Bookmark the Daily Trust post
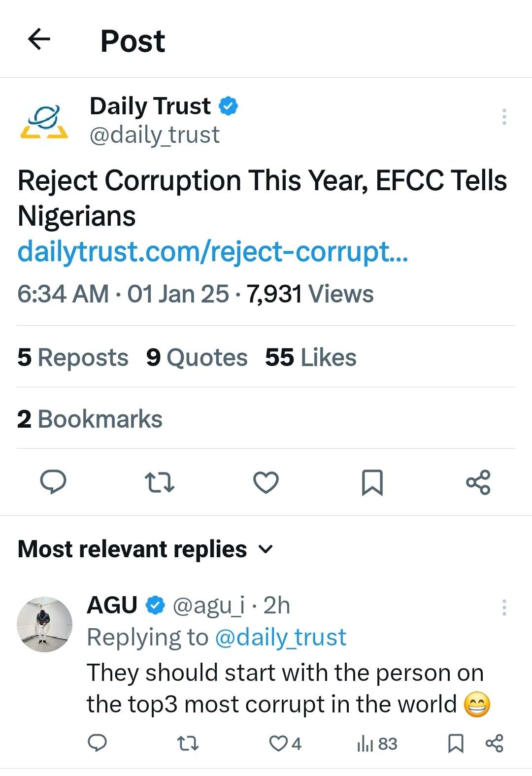Viewport: 532px width, 776px height. [x=372, y=482]
